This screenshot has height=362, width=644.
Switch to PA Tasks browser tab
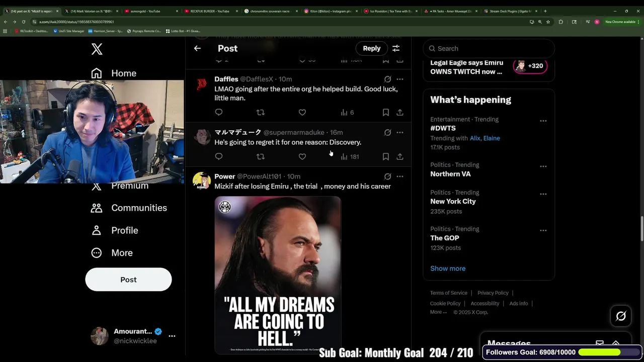tap(451, 11)
